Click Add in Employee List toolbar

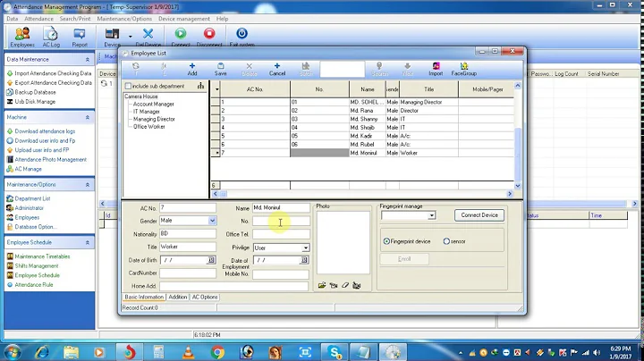[191, 69]
